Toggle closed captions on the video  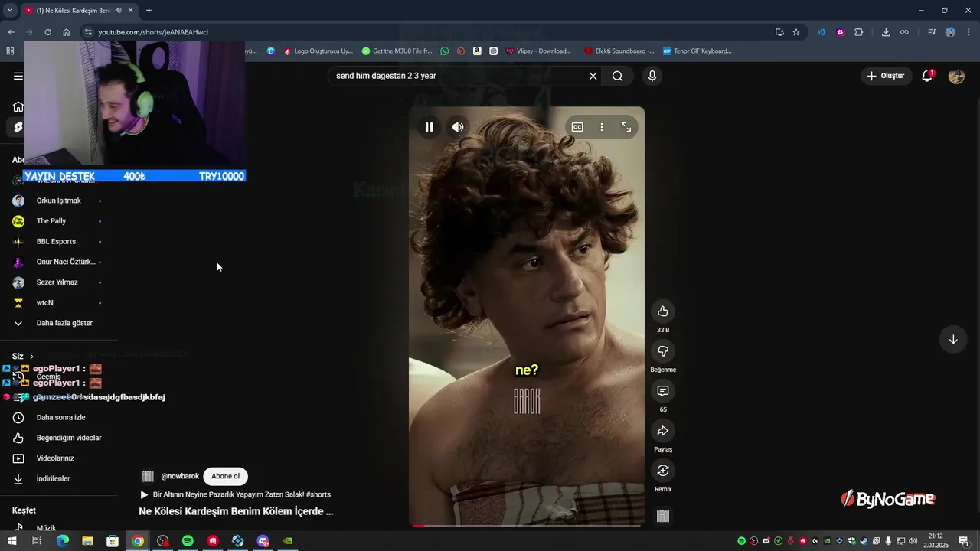tap(577, 127)
